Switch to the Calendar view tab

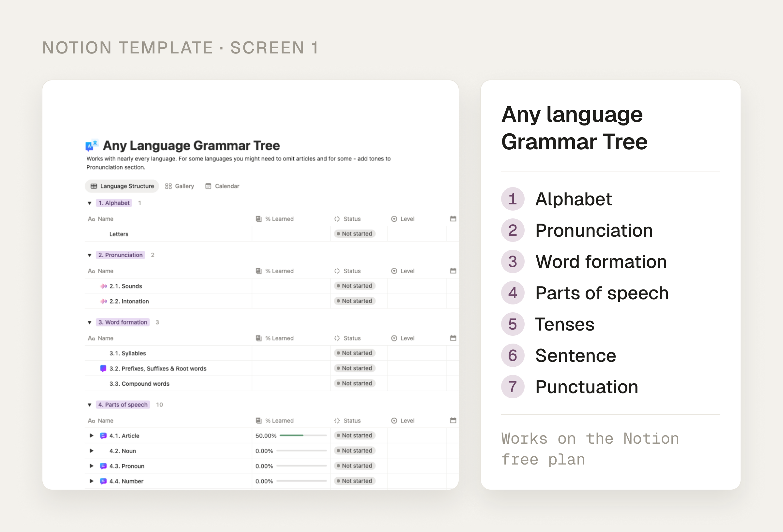[223, 186]
